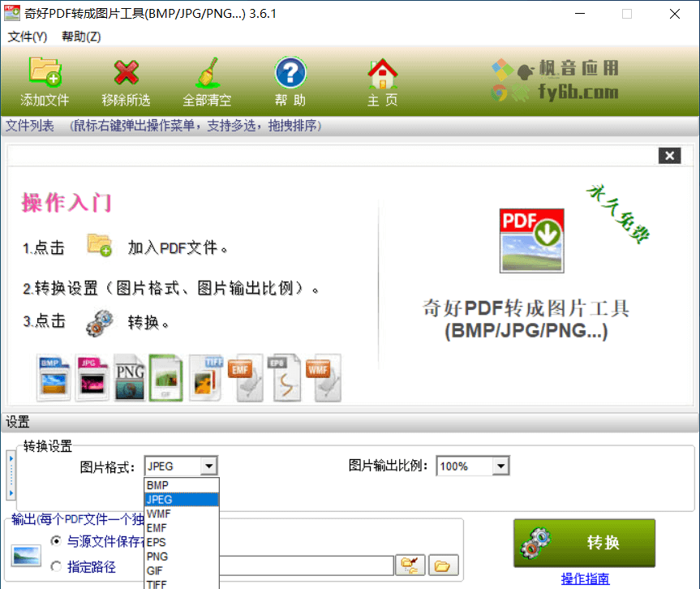
Task: Choose EMF from the format list
Action: (182, 528)
